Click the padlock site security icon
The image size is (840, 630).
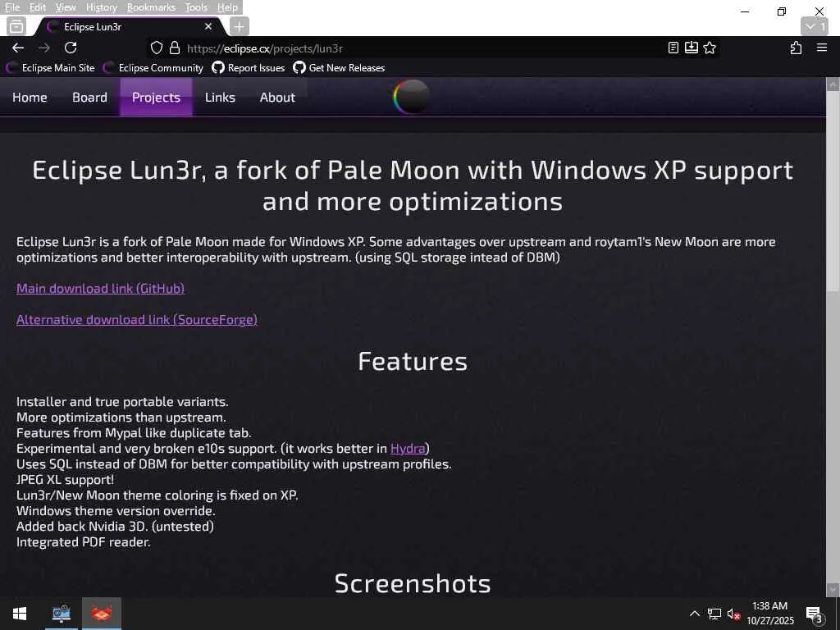(x=174, y=48)
